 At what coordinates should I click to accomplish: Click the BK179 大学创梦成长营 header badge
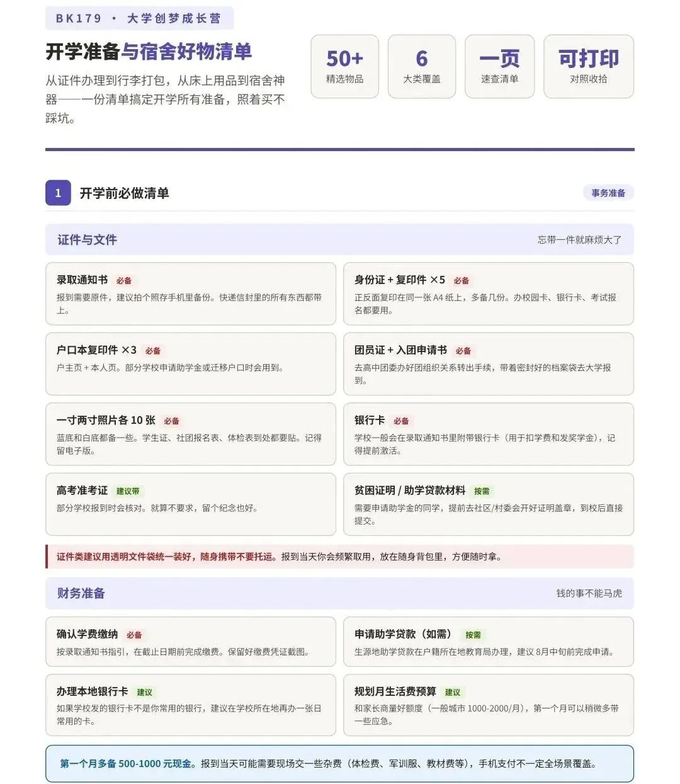139,18
